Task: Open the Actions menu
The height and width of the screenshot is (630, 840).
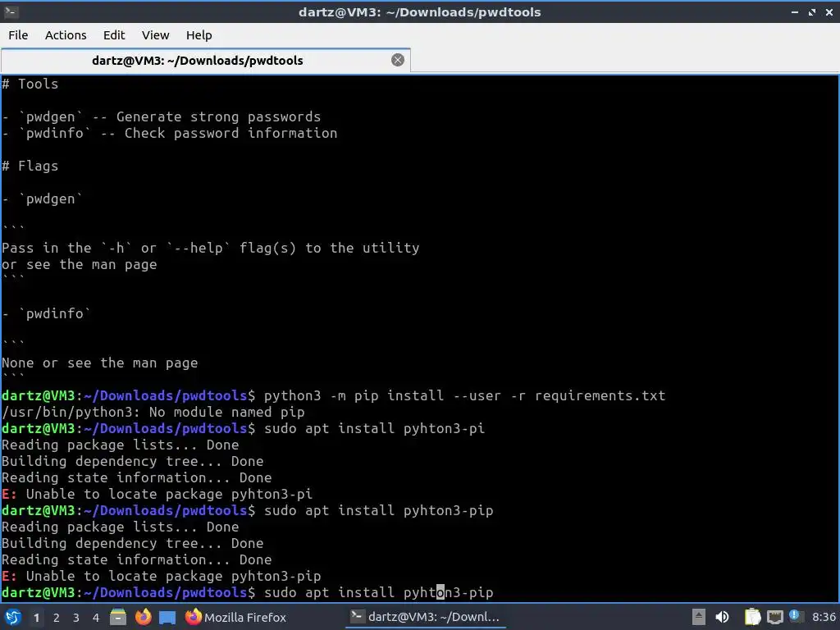Action: (66, 35)
